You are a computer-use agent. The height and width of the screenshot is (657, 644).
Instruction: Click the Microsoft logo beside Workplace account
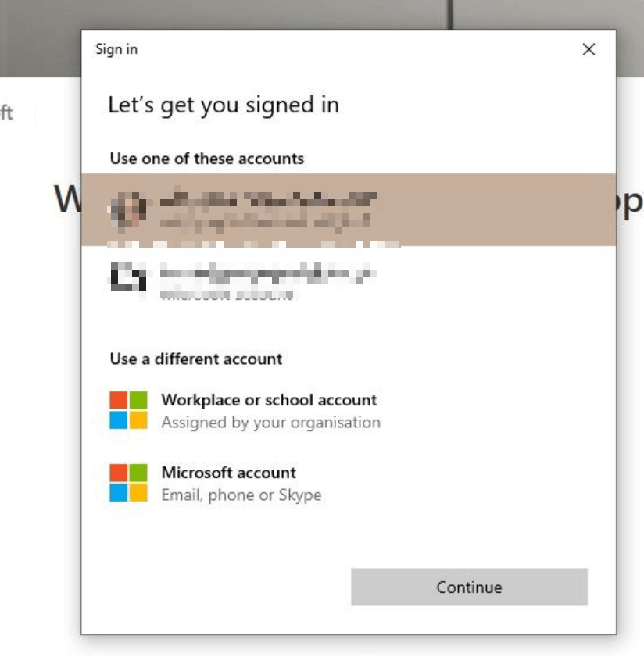[128, 410]
